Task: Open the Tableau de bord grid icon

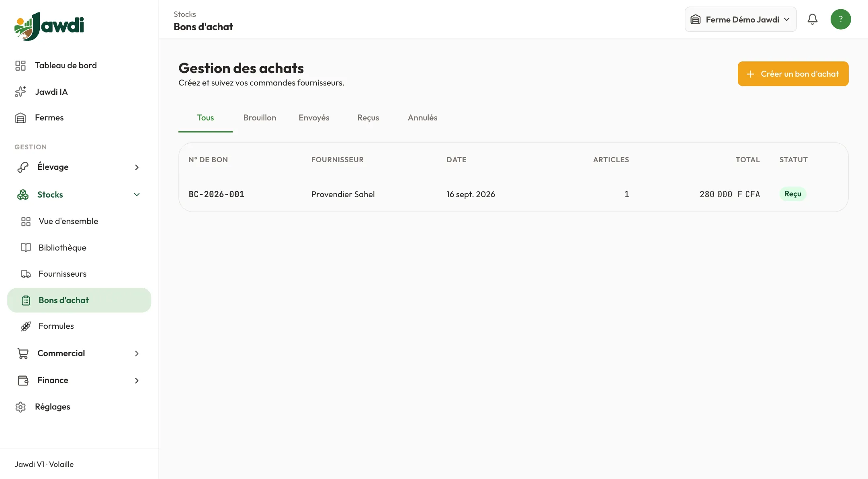Action: (20, 65)
